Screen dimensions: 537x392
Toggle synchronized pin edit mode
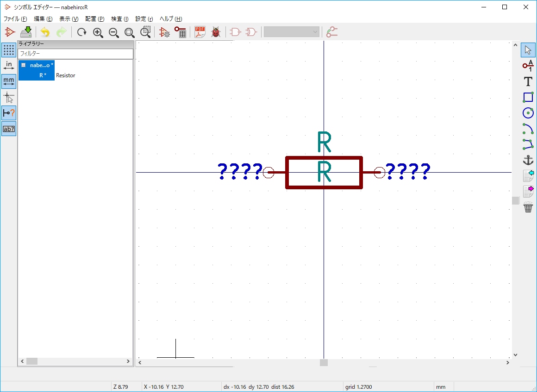pos(332,32)
